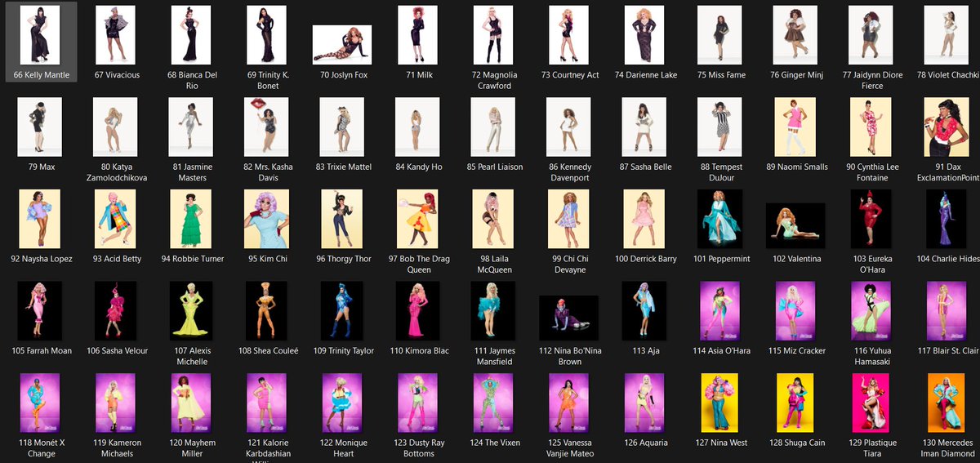Select the 70 Joslyn Fox image

click(x=342, y=44)
